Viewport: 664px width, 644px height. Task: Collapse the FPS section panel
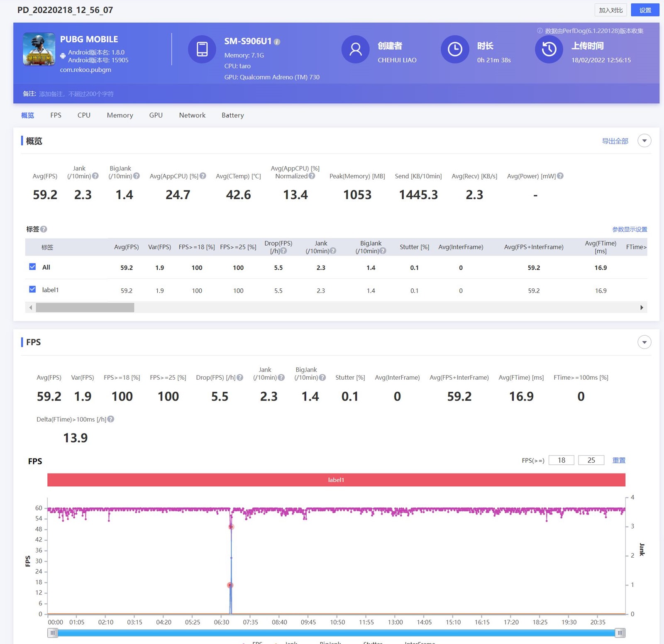click(644, 342)
